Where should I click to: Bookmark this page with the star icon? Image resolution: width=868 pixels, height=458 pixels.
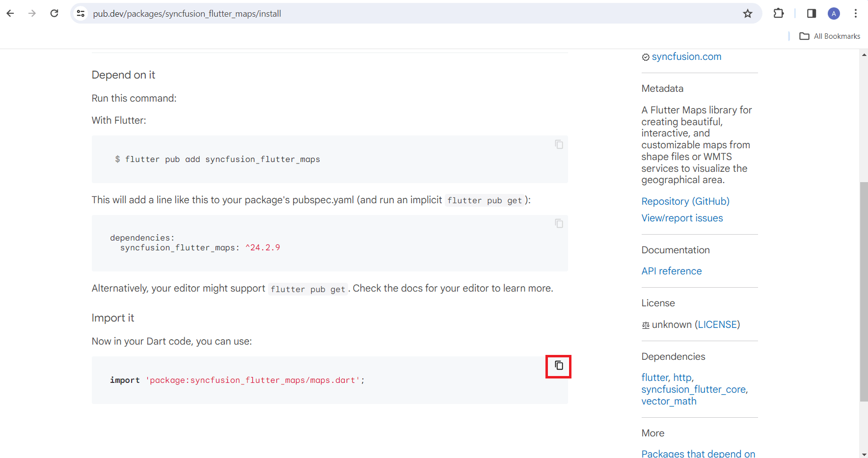748,14
